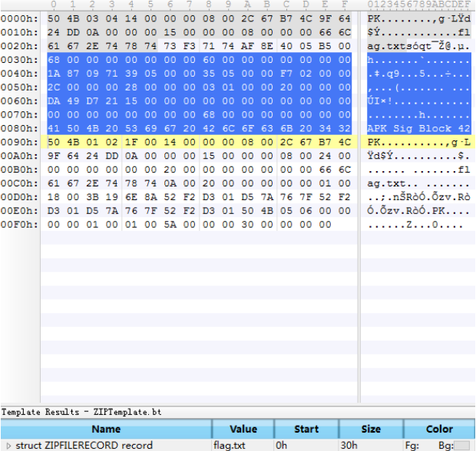Screen dimensions: 476x451
Task: Click the 0040h row address
Action: click(x=19, y=74)
